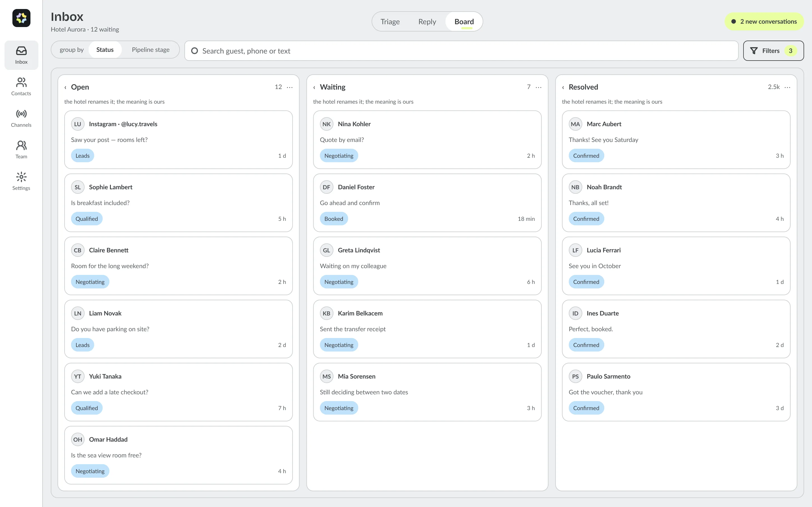Collapse the Waiting column chevron

314,88
